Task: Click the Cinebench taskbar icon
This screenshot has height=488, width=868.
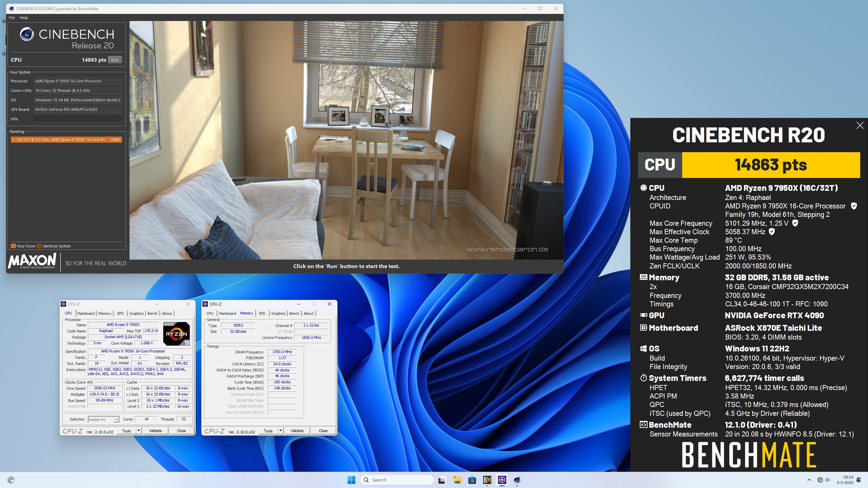Action: point(517,480)
